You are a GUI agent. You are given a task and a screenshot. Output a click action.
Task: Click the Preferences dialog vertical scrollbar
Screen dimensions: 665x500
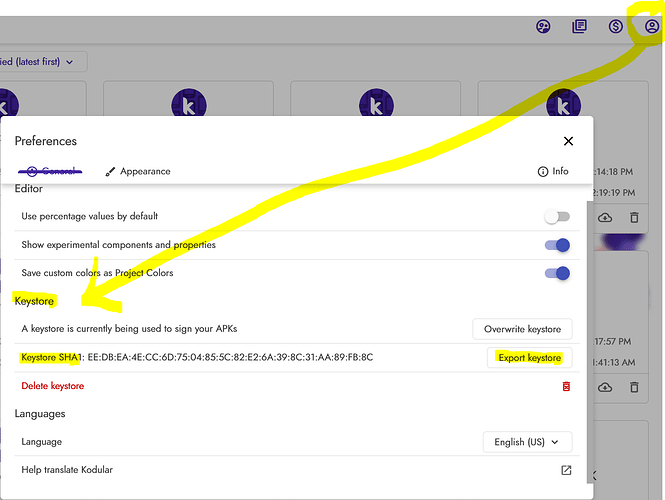pos(590,341)
